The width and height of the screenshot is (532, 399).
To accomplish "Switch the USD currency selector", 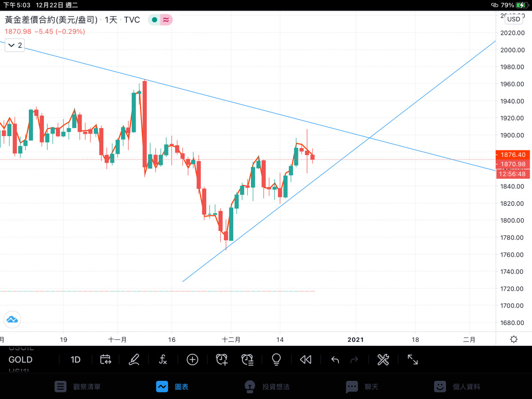I will [514, 19].
